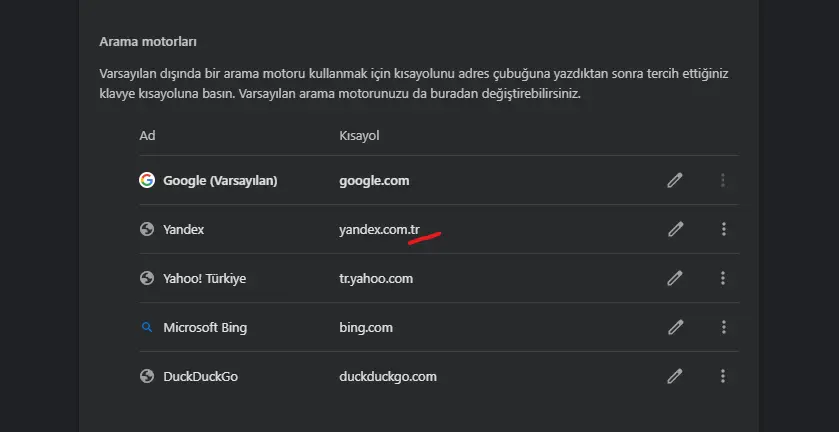Select the Yandex name text

184,230
